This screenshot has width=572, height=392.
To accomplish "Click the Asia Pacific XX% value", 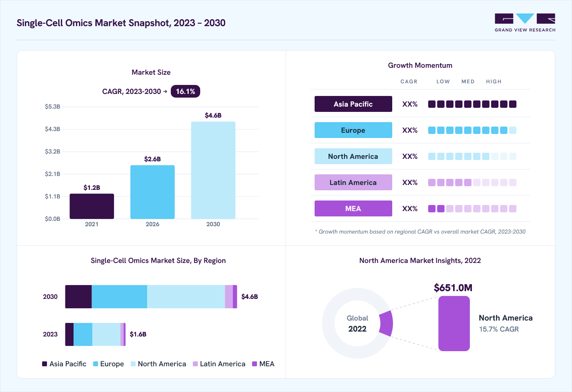I will pos(410,104).
